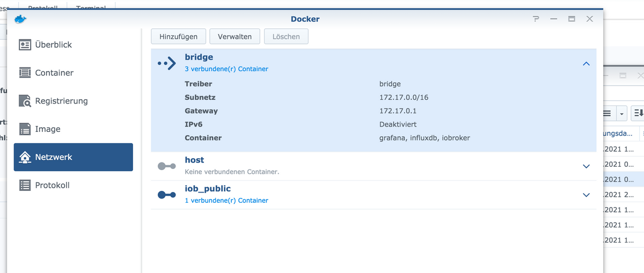
Task: Click the Container list icon
Action: tap(25, 73)
